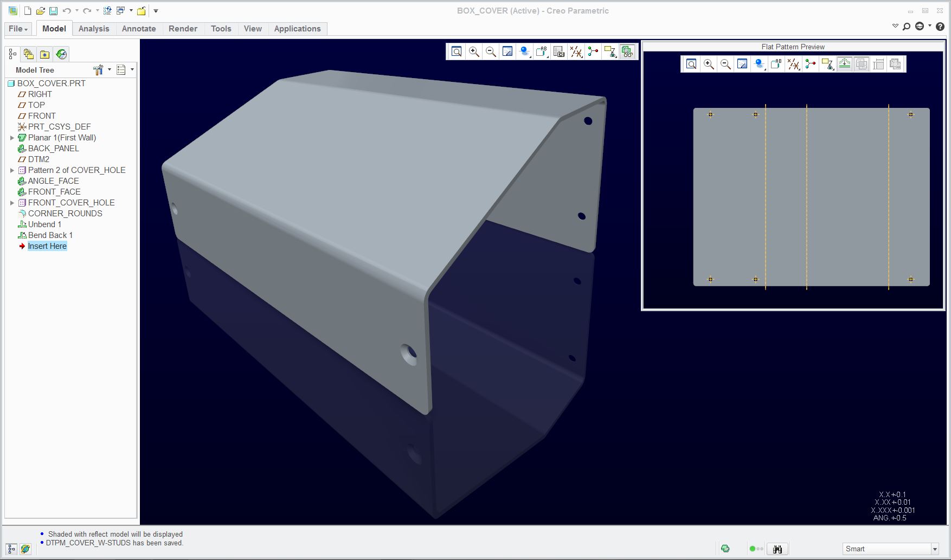Viewport: 951px width, 560px height.
Task: Toggle annotation display in main toolbar
Action: (x=610, y=52)
